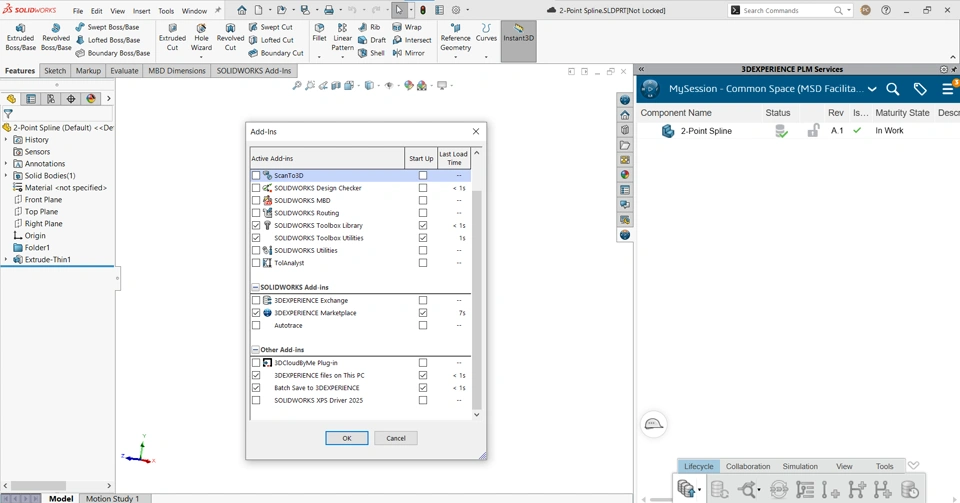Open the PropertyManager tab in feature tree
The image size is (960, 503).
[31, 99]
